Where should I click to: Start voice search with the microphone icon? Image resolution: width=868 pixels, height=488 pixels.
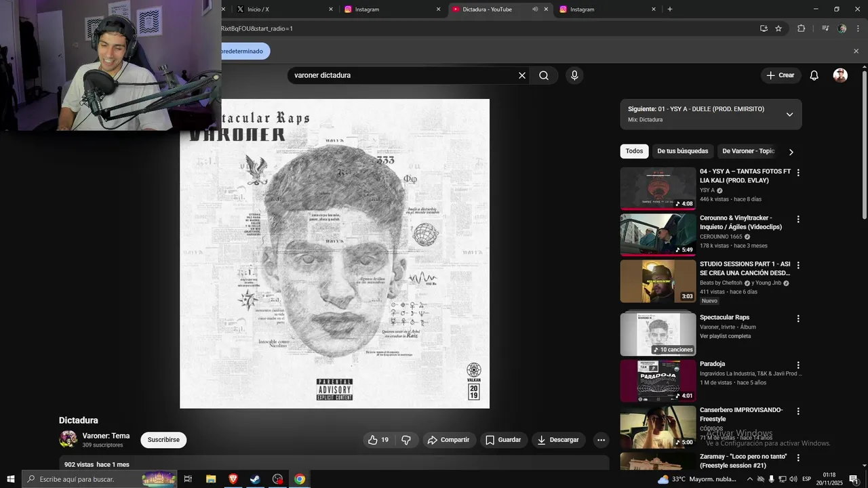click(x=574, y=75)
